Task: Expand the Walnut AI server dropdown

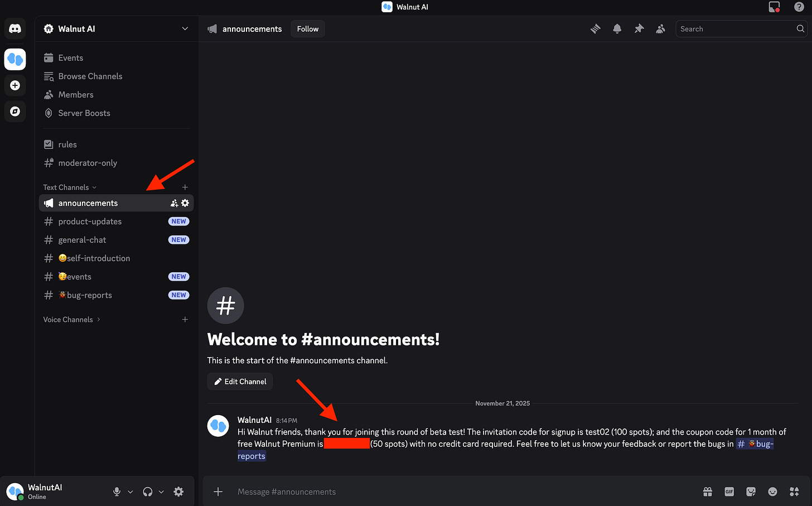Action: (x=185, y=29)
